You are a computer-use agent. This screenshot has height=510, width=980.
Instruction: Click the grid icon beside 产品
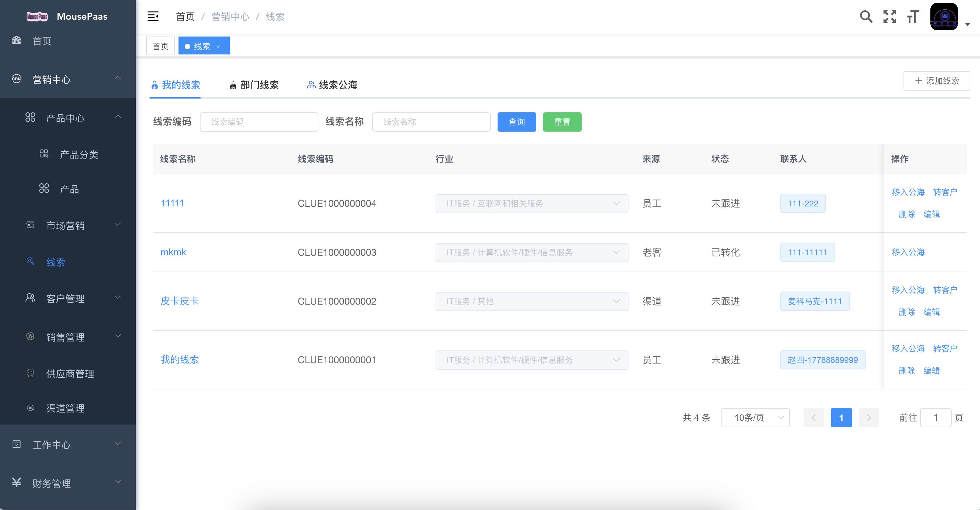click(x=44, y=188)
